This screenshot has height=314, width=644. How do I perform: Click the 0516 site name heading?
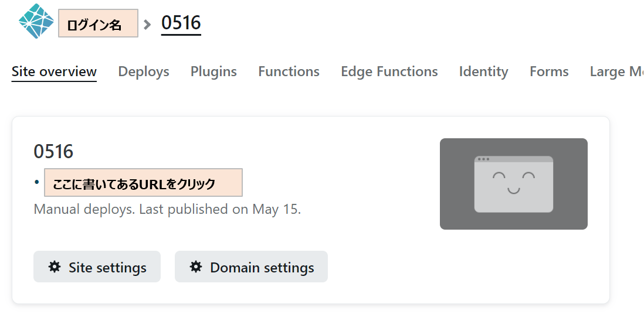(53, 152)
